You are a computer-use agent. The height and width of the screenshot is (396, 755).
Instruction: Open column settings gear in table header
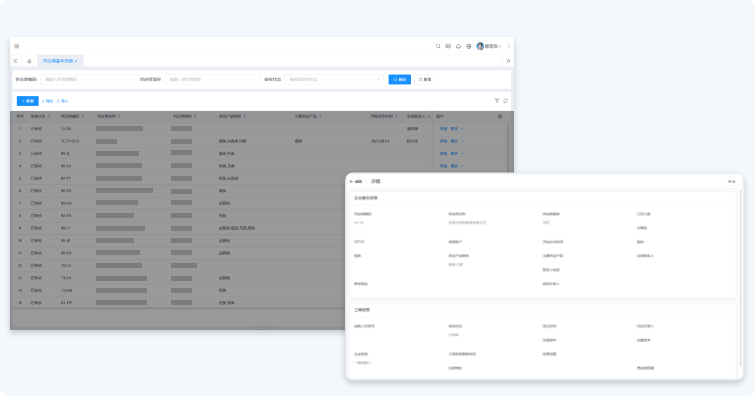point(500,116)
